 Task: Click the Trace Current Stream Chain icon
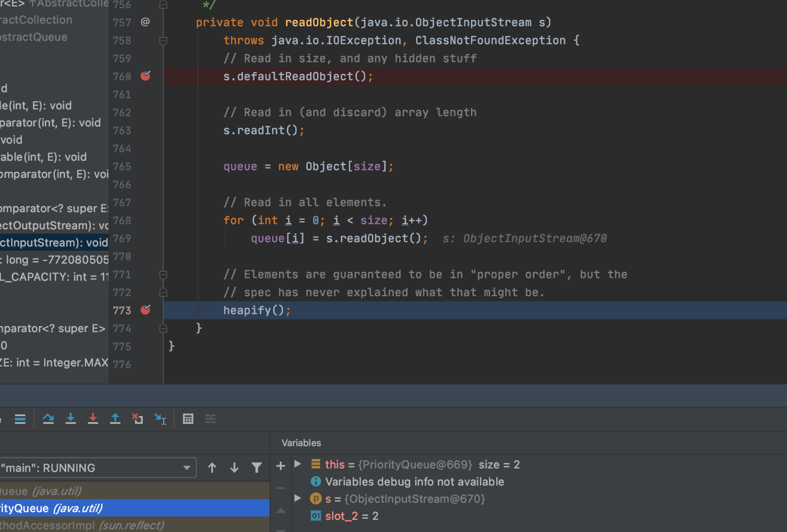(210, 419)
